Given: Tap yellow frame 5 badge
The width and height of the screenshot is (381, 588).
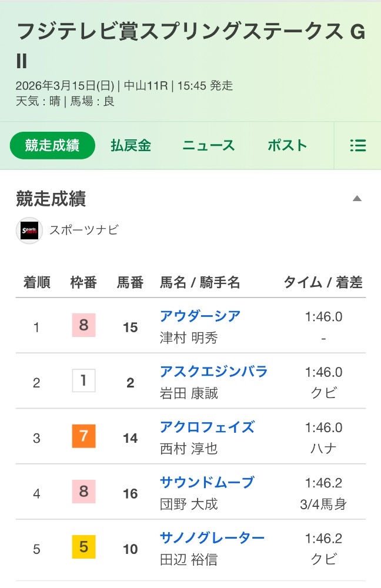Looking at the screenshot, I should pyautogui.click(x=83, y=547).
